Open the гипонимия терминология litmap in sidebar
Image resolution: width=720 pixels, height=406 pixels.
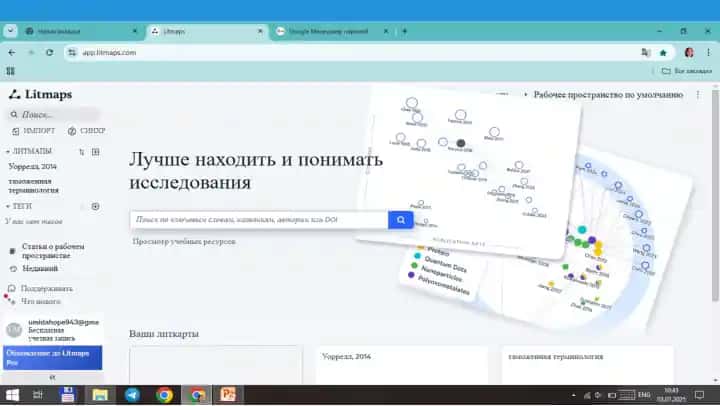click(x=34, y=186)
